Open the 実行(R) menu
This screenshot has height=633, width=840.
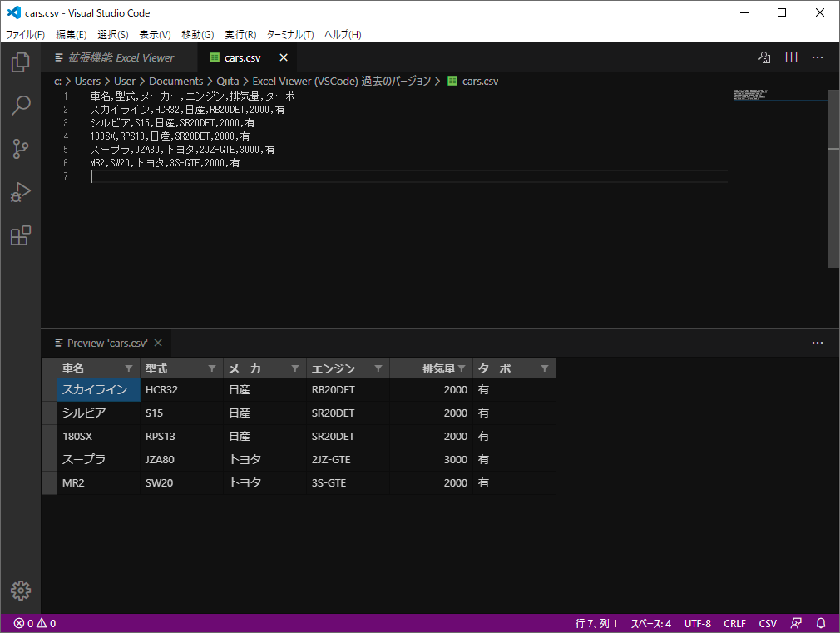240,35
